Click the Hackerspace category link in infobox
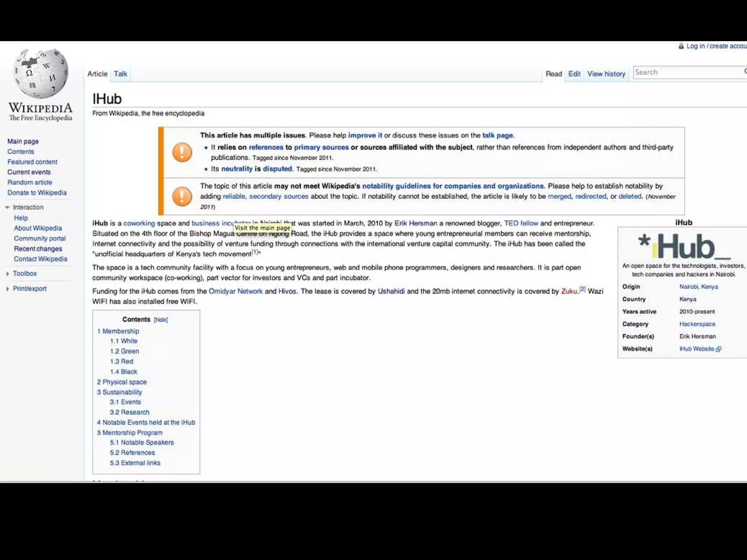Image resolution: width=747 pixels, height=560 pixels. [697, 324]
